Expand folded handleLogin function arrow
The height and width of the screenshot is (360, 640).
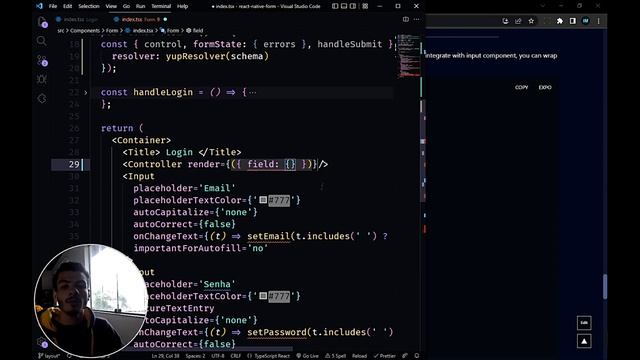(x=86, y=93)
